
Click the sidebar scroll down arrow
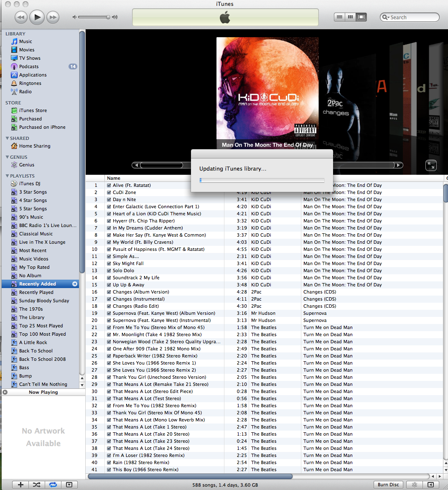(x=82, y=385)
